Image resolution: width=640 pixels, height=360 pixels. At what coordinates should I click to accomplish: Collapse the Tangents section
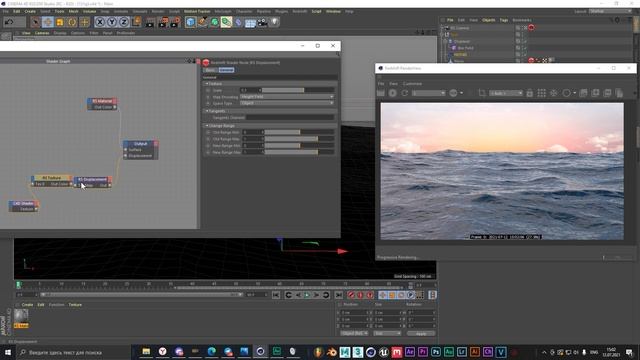tap(207, 111)
